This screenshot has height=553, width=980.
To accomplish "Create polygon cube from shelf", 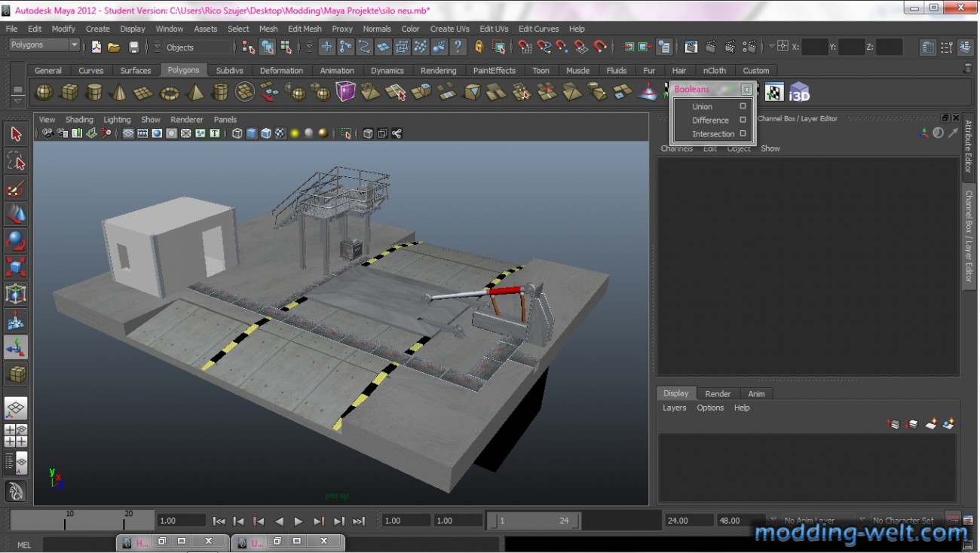I will [x=69, y=93].
